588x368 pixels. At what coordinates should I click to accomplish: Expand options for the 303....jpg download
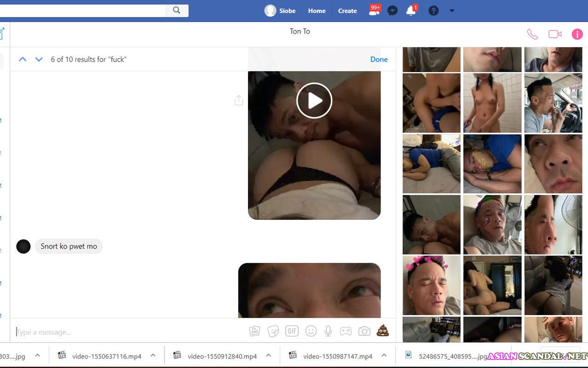(38, 355)
